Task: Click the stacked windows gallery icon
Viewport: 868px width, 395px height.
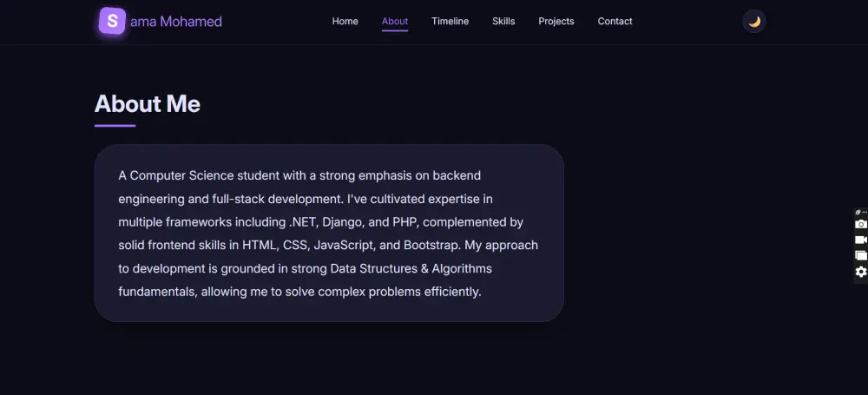Action: pyautogui.click(x=861, y=255)
